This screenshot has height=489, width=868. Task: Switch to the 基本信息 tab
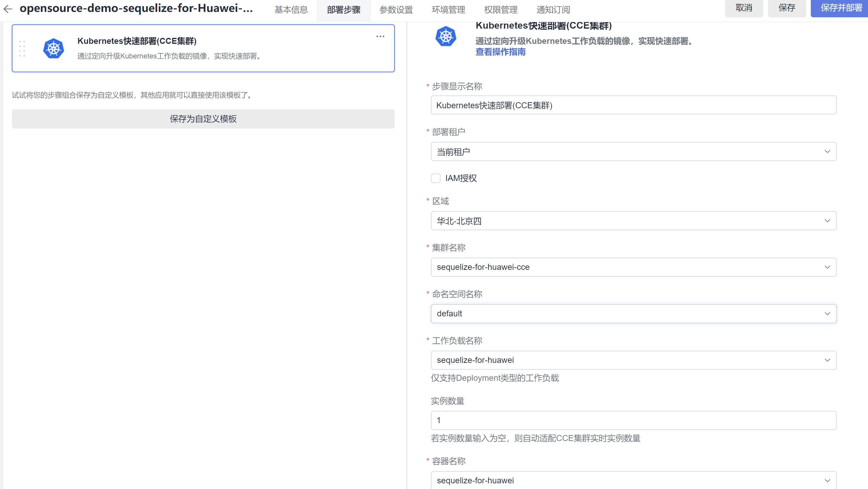291,10
